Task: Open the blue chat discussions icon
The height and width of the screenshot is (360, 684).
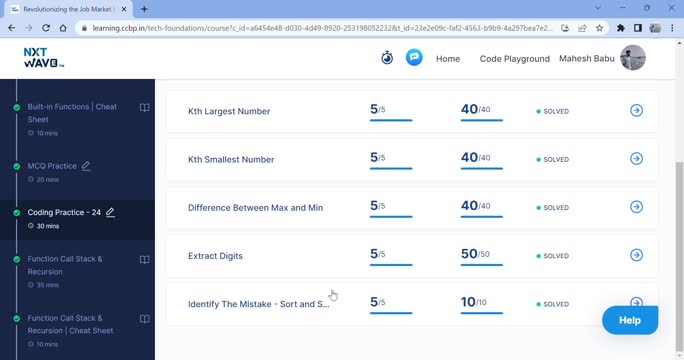Action: (x=414, y=57)
